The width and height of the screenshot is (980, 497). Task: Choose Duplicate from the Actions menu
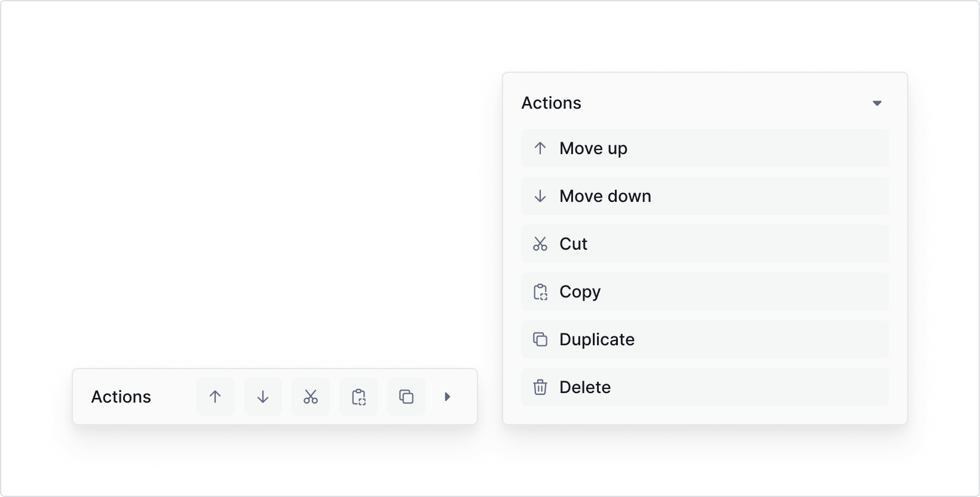[705, 339]
